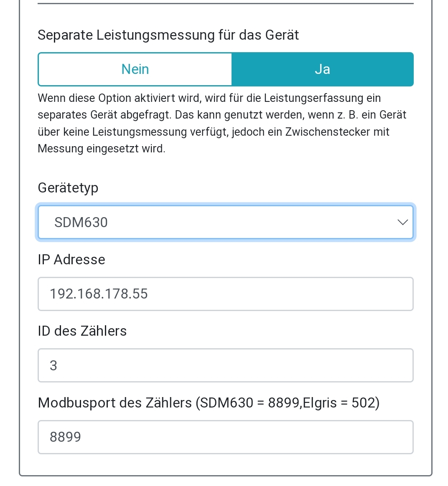
Task: Click the "IP Adresse" label
Action: point(71,260)
